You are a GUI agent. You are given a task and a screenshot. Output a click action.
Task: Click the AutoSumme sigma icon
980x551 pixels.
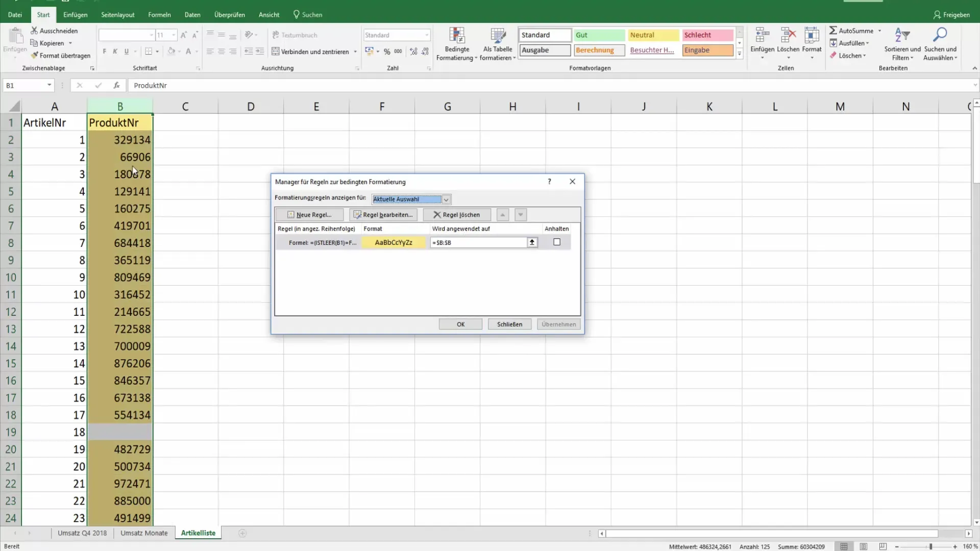[833, 31]
